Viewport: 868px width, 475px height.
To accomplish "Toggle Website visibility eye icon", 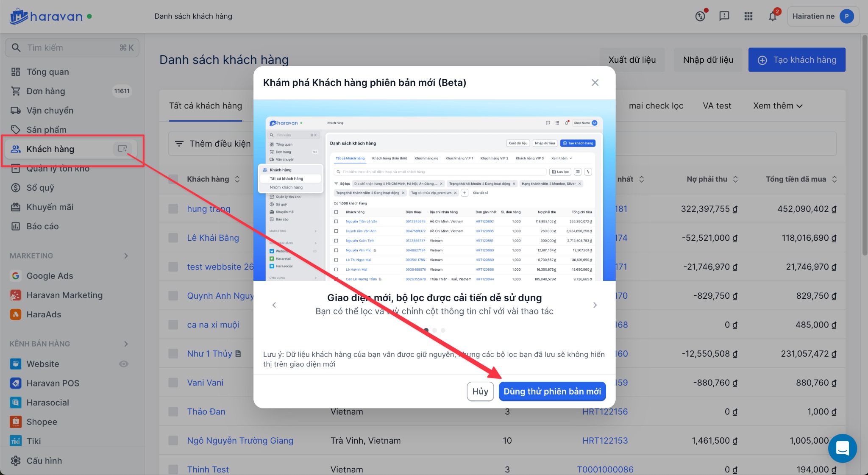I will [x=124, y=364].
